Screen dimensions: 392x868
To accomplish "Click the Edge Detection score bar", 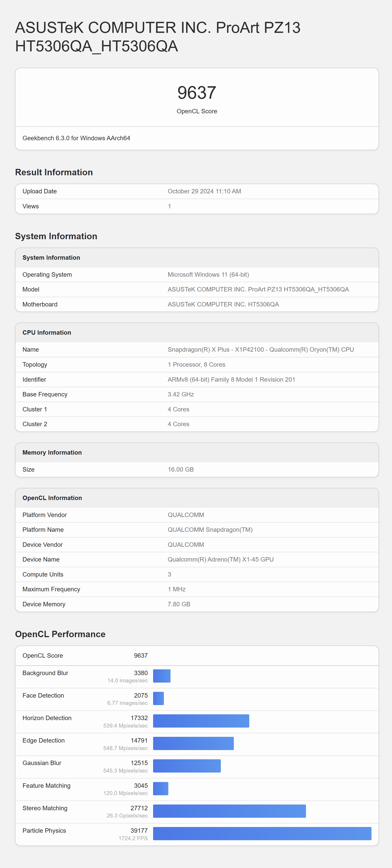I will [x=193, y=743].
